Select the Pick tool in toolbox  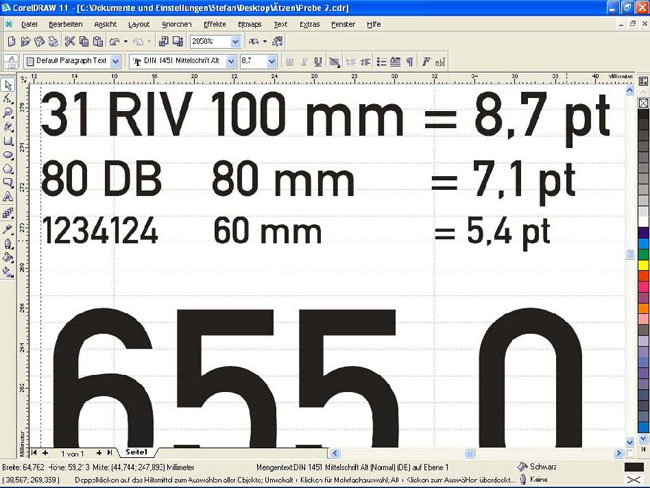pos(8,86)
